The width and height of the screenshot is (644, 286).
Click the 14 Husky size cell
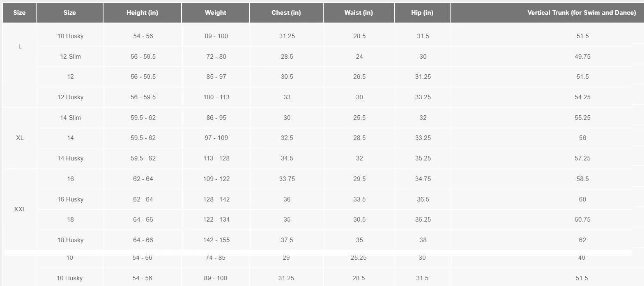tap(70, 158)
